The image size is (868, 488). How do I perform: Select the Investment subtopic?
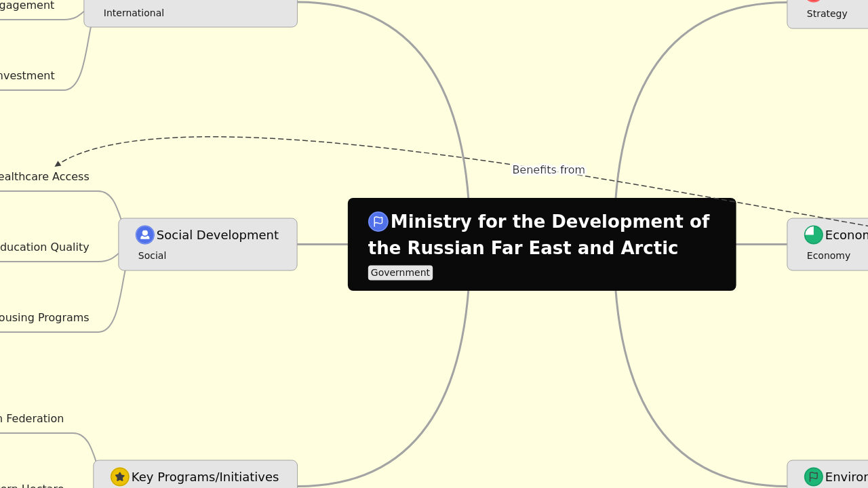tap(27, 76)
